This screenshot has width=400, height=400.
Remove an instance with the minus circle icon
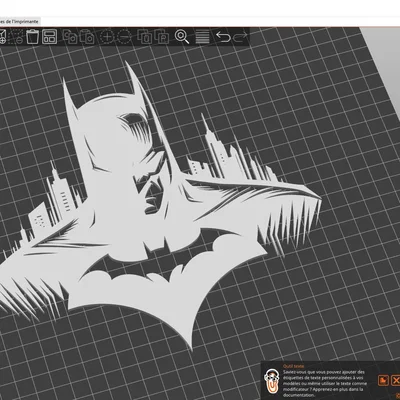tap(124, 37)
